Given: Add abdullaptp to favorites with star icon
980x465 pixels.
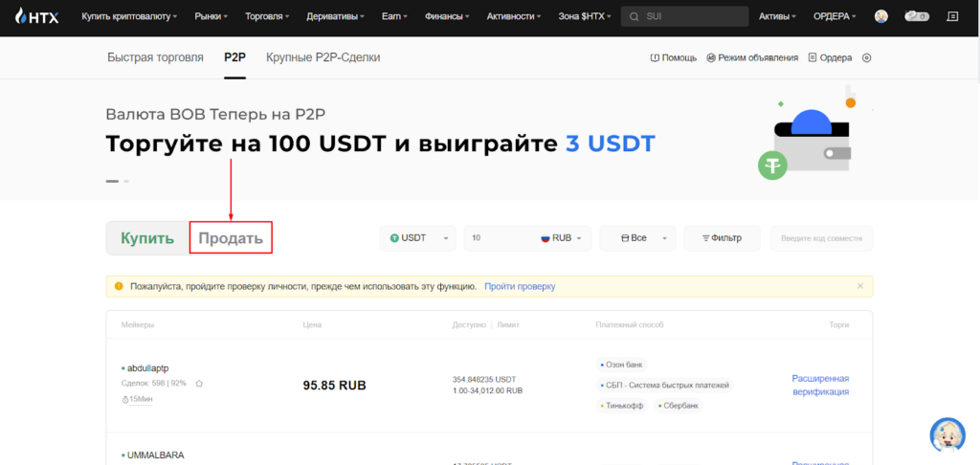Looking at the screenshot, I should click(x=199, y=384).
